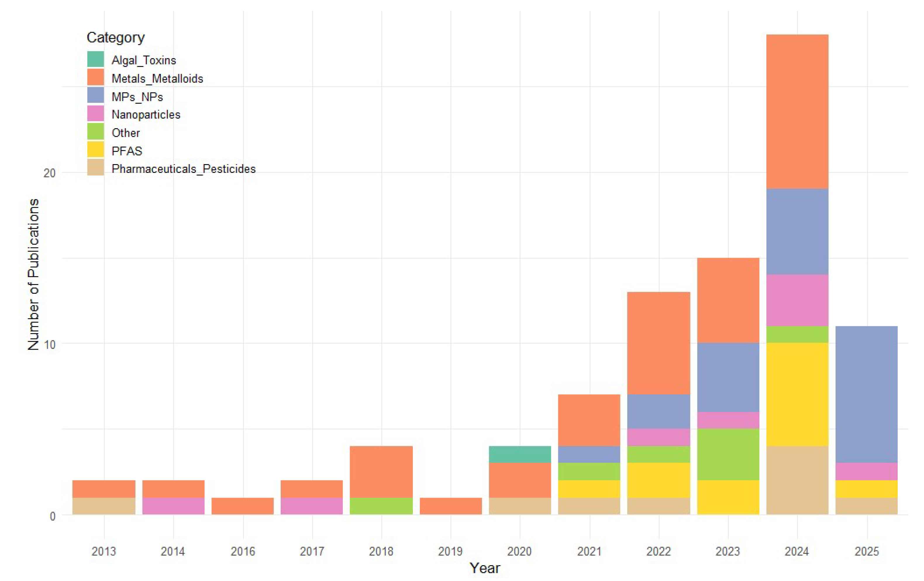Click the 2025 MPs_NPs bar segment
Image resolution: width=924 pixels, height=581 pixels.
point(866,394)
